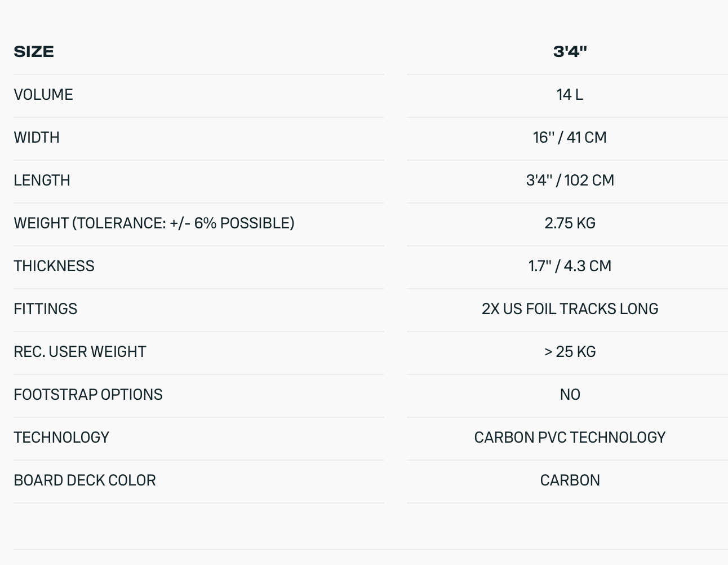Click the > 25 KG value
Viewport: 728px width, 565px height.
tap(570, 352)
